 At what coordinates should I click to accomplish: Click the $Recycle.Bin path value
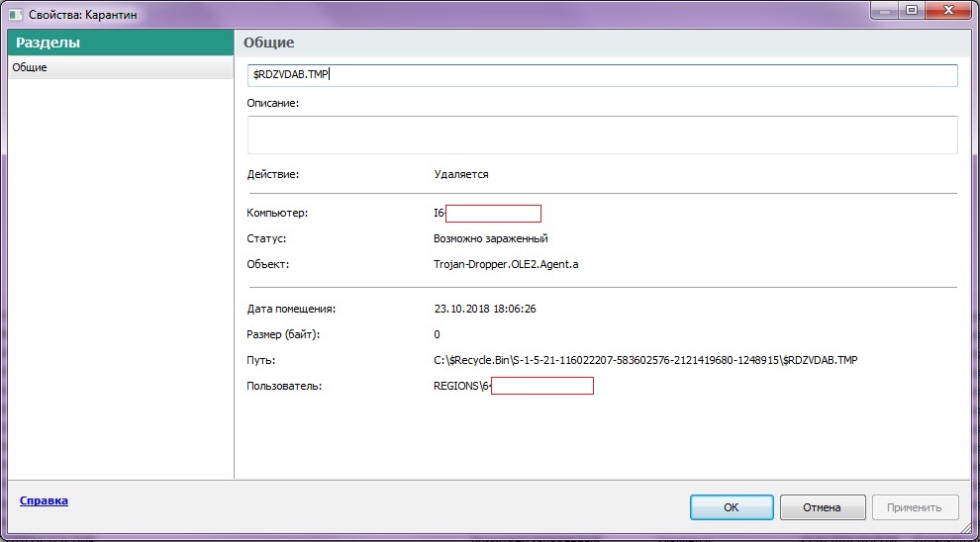pos(645,361)
